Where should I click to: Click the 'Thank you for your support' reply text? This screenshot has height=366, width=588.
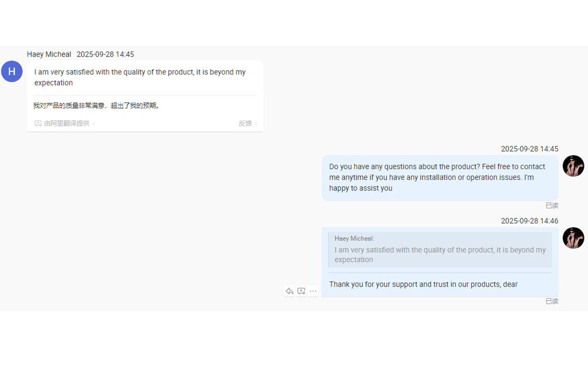click(x=423, y=284)
